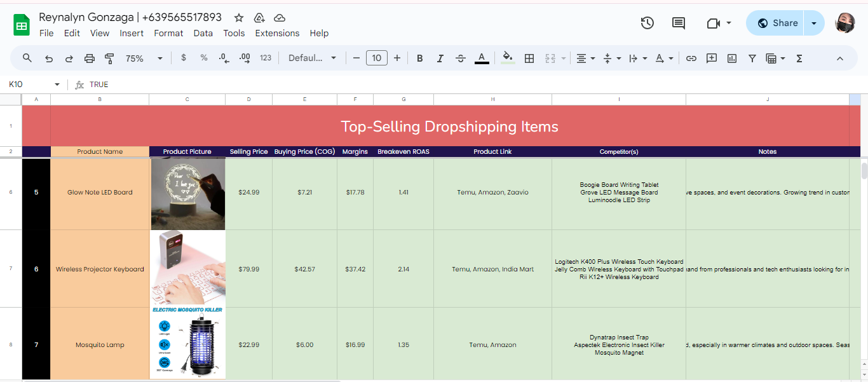Open the zoom level dropdown
This screenshot has width=868, height=382.
[x=144, y=58]
